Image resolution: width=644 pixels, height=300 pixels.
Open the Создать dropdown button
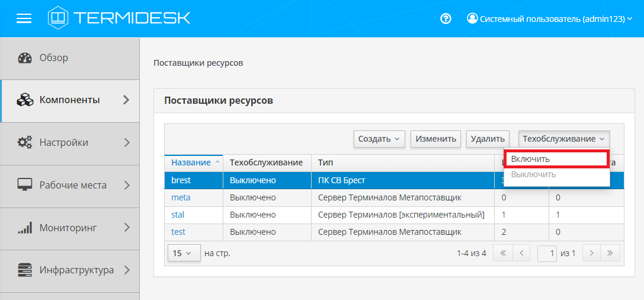pyautogui.click(x=379, y=139)
